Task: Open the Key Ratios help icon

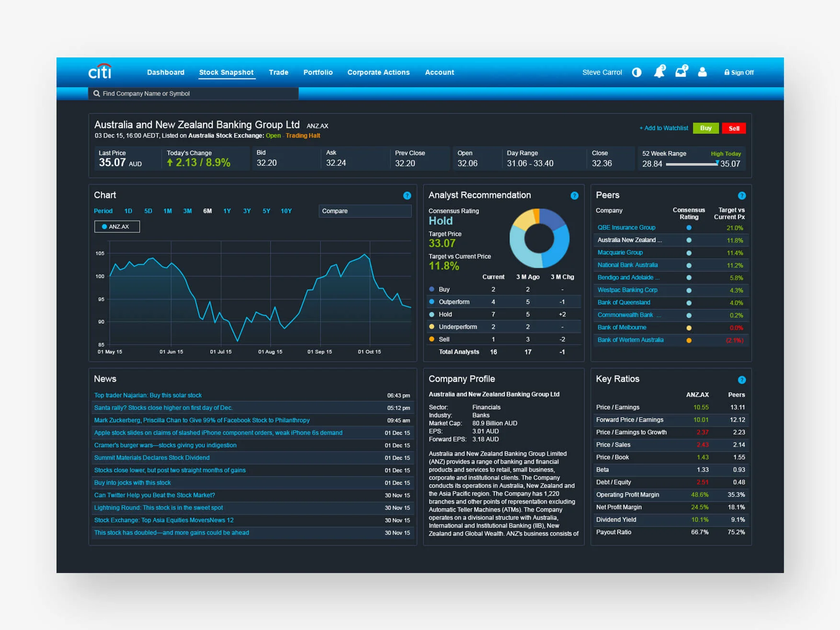Action: tap(742, 380)
